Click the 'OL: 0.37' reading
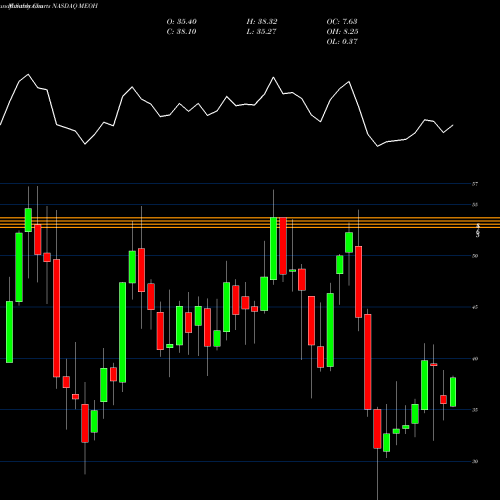This screenshot has width=500, height=500. (342, 42)
